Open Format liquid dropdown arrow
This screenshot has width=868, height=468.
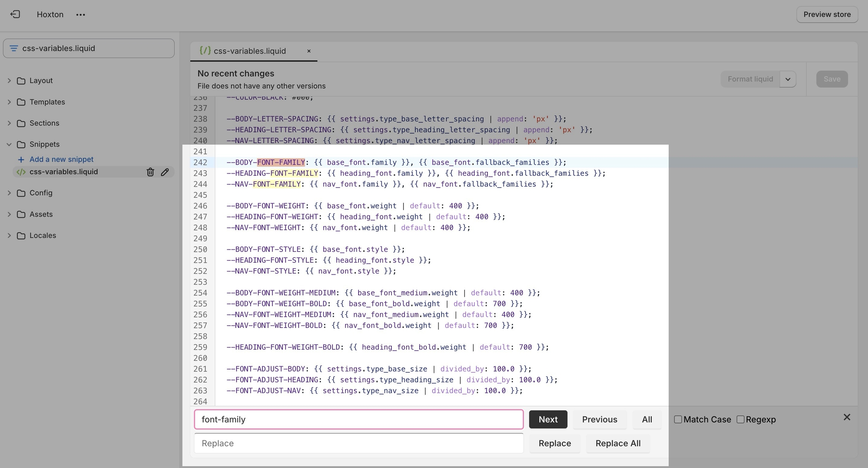click(x=788, y=79)
